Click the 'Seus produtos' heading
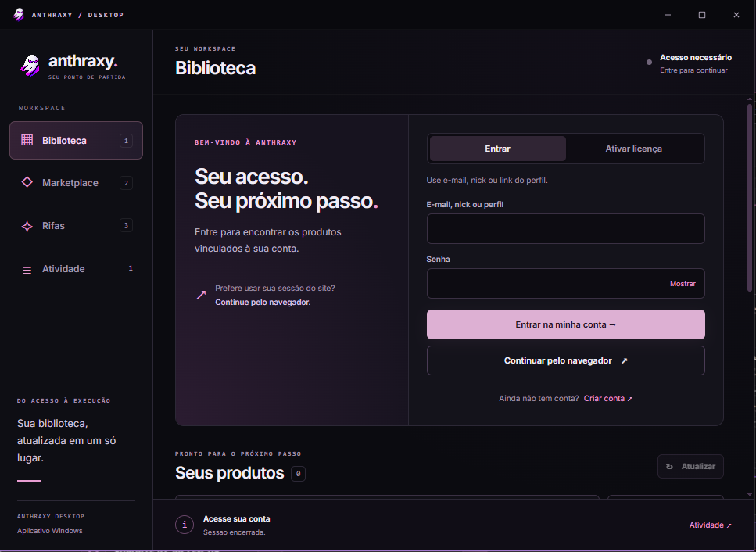 (x=230, y=473)
